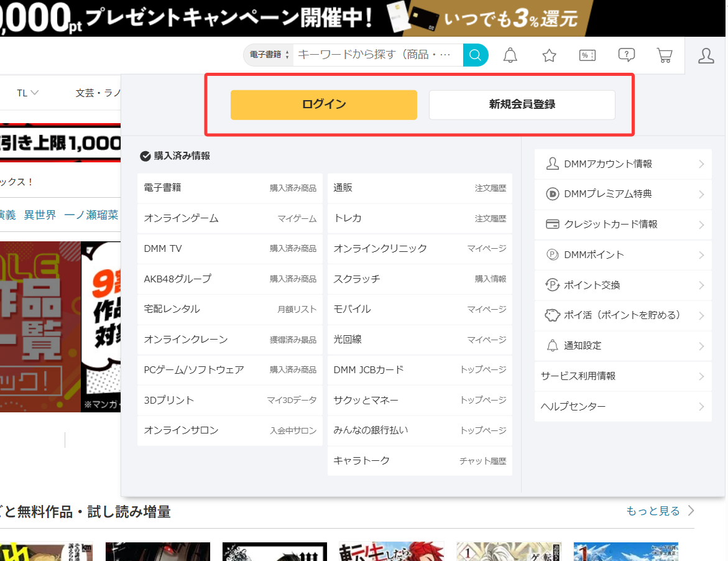Click the ポイント交換 exchange icon

(x=552, y=285)
